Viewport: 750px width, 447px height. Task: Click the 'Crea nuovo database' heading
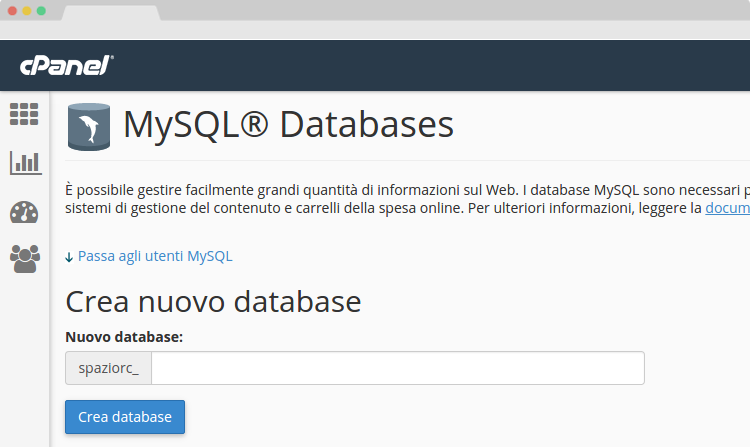click(213, 302)
